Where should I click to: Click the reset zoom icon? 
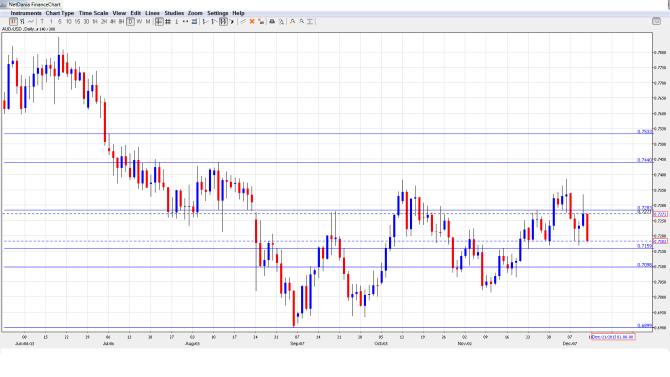point(310,21)
